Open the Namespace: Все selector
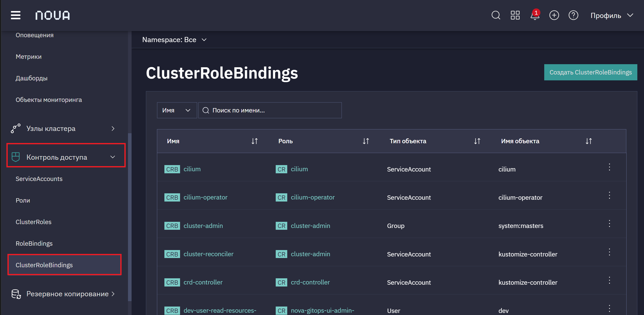644x315 pixels. click(174, 40)
